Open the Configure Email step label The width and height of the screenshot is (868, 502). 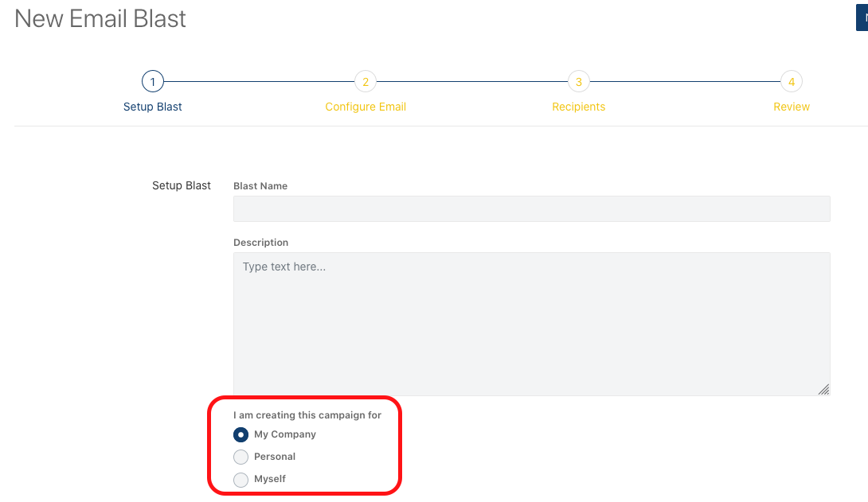click(x=366, y=107)
